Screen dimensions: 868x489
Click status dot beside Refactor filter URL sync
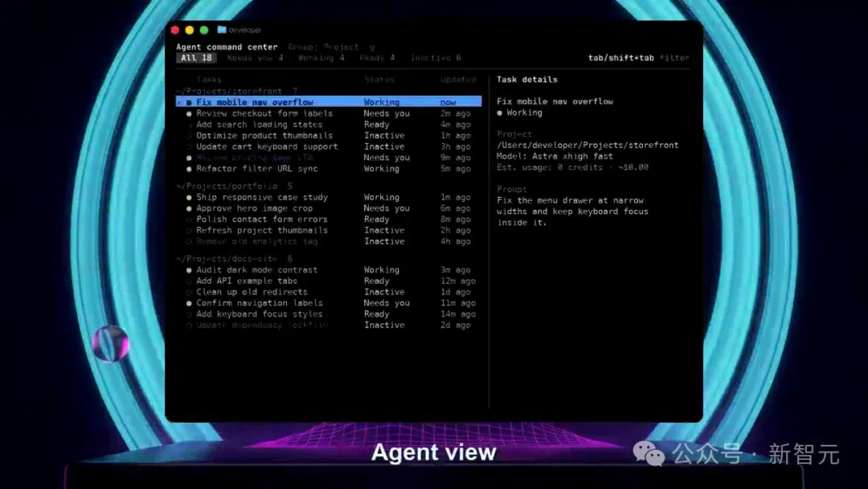190,169
